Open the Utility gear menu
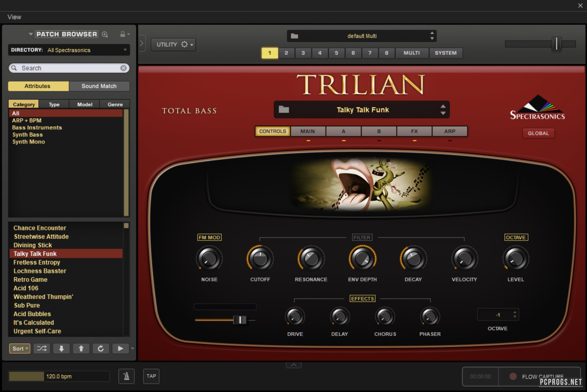 coord(173,45)
